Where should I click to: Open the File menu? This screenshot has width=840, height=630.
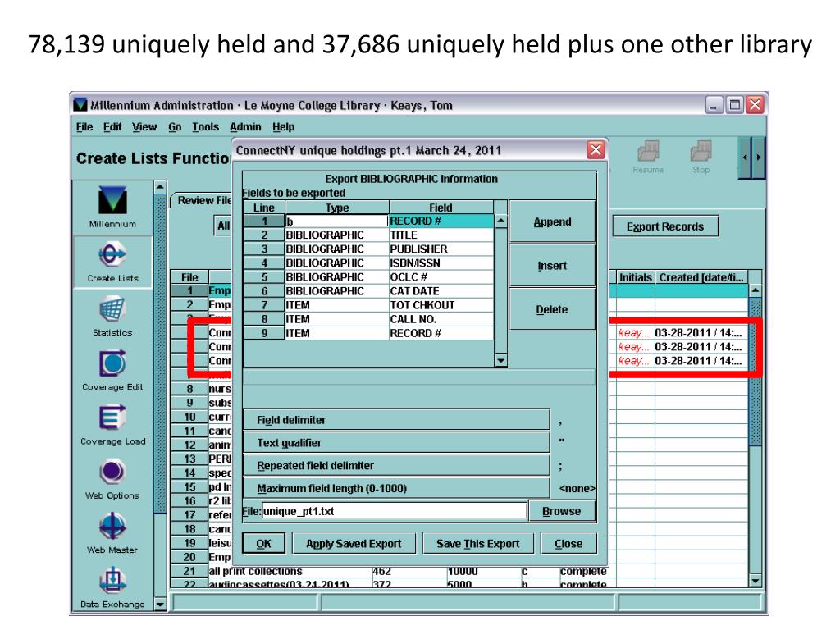(84, 127)
